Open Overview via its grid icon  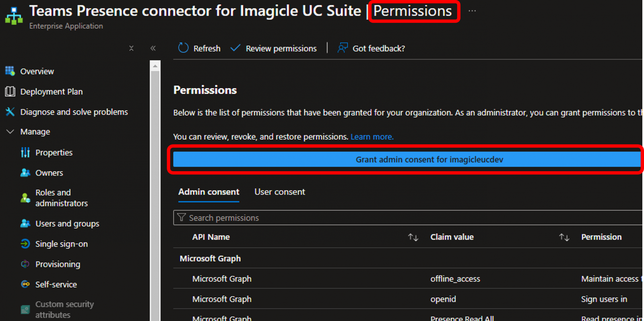(10, 71)
